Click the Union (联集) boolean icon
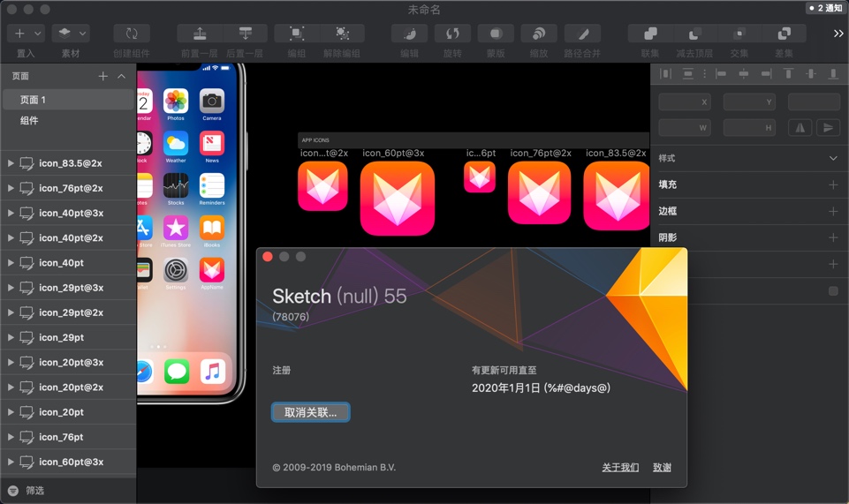This screenshot has height=504, width=849. pyautogui.click(x=650, y=34)
